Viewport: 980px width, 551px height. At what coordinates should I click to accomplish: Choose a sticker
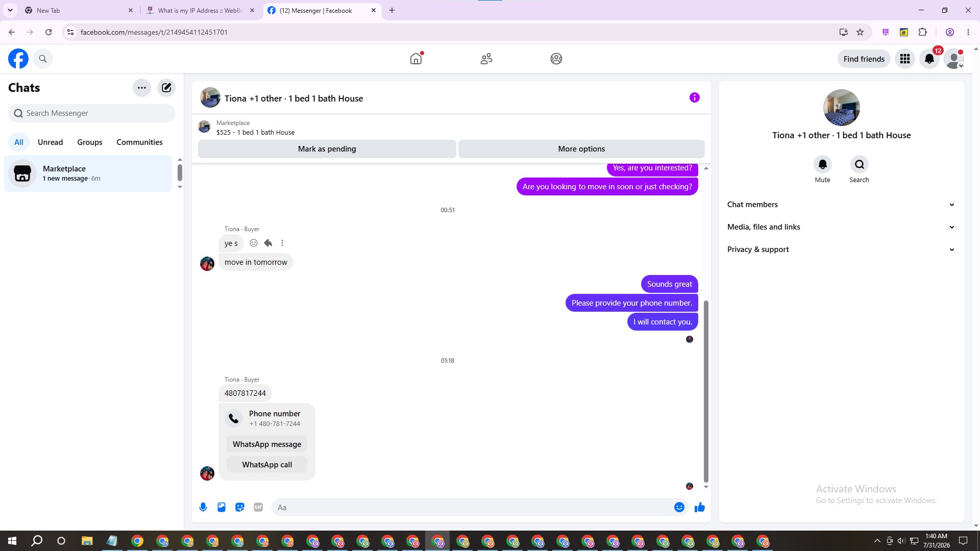[x=240, y=507]
